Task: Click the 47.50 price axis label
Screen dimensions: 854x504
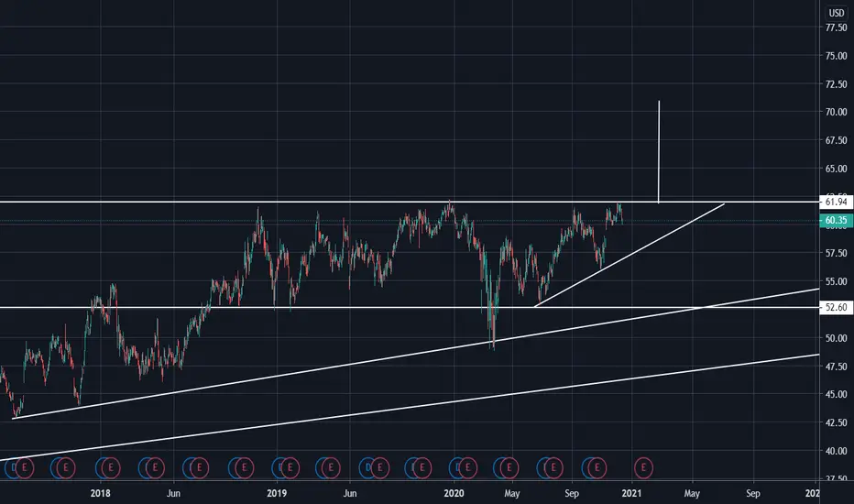Action: tap(836, 367)
